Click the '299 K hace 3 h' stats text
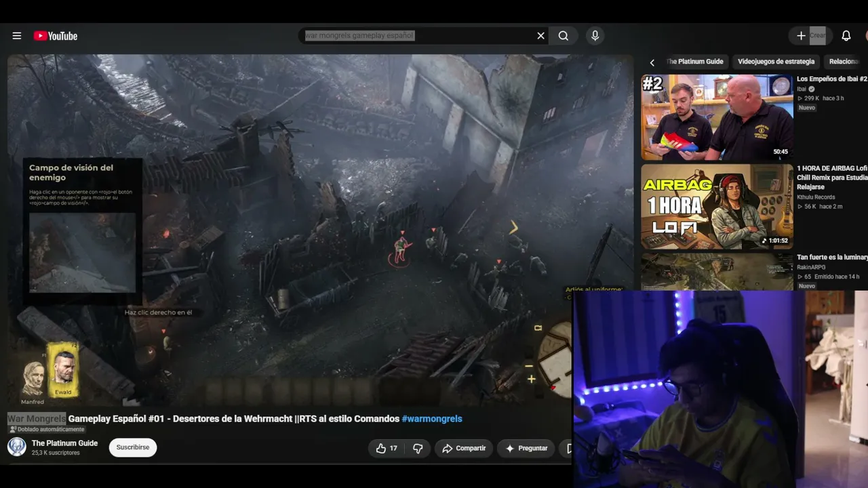The width and height of the screenshot is (868, 488). coord(821,98)
